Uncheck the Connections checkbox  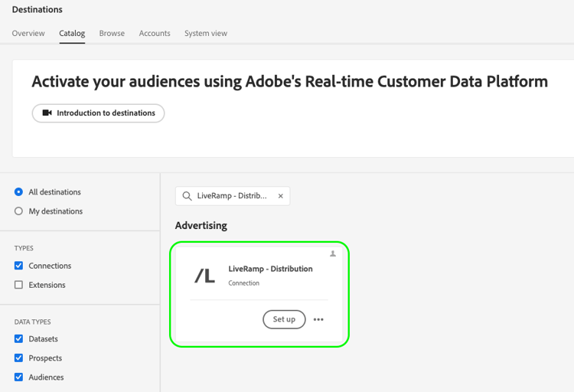pos(18,266)
